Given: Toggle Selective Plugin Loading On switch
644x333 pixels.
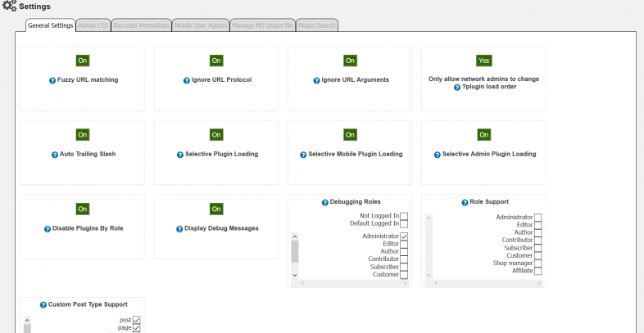Looking at the screenshot, I should pos(216,135).
